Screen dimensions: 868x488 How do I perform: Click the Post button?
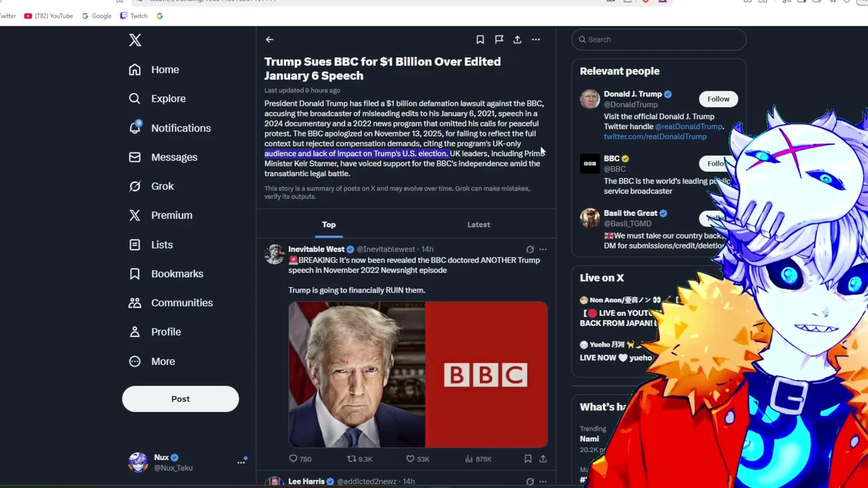coord(180,399)
